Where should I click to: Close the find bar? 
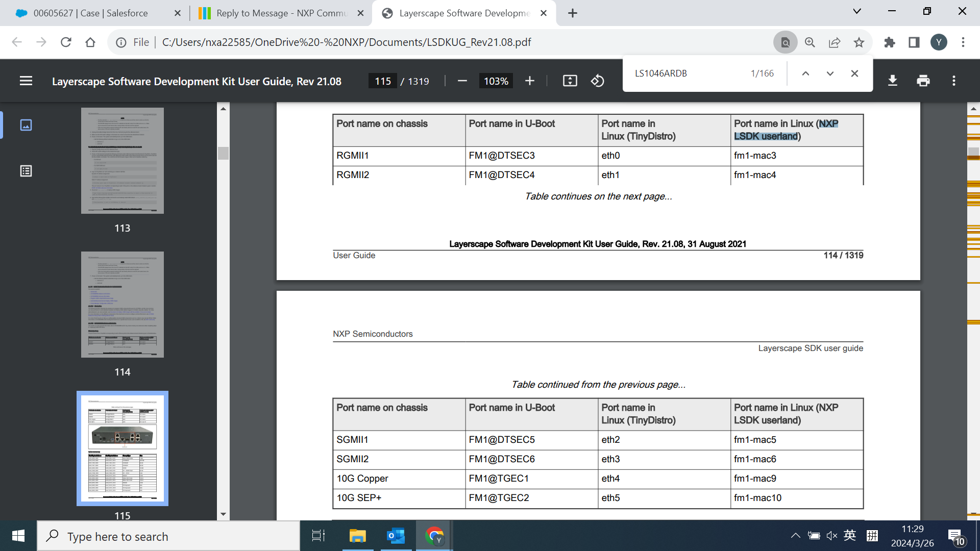(854, 73)
